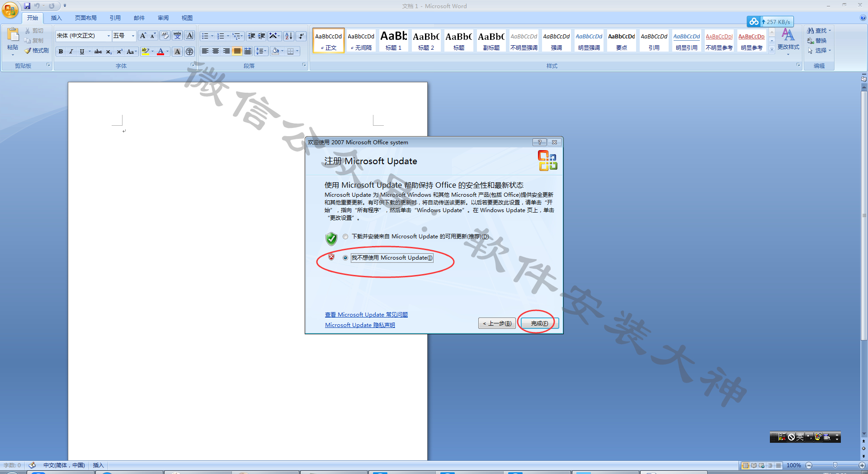
Task: Open the Page Layout (页面布局) tab
Action: tap(86, 18)
